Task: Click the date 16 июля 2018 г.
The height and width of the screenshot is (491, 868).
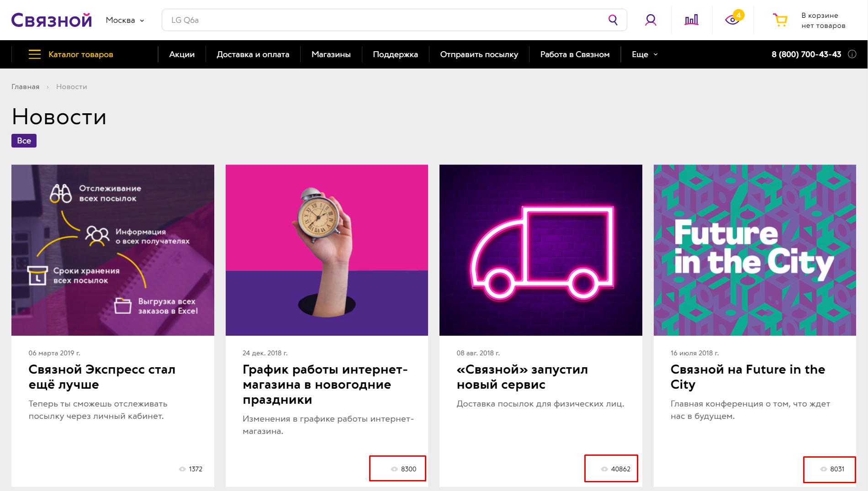Action: tap(695, 353)
